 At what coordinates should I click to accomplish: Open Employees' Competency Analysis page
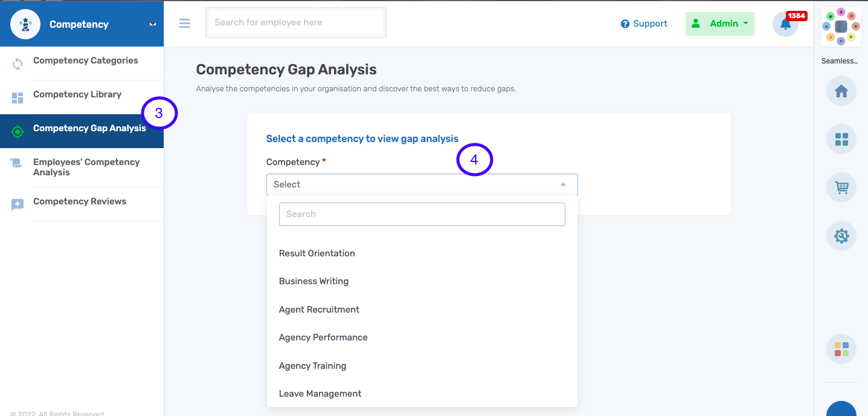coord(86,167)
